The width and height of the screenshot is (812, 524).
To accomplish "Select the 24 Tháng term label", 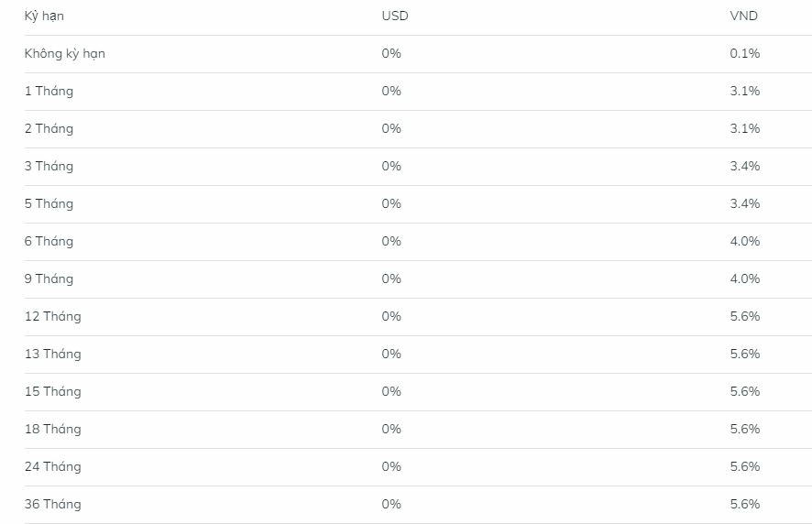I will click(52, 467).
